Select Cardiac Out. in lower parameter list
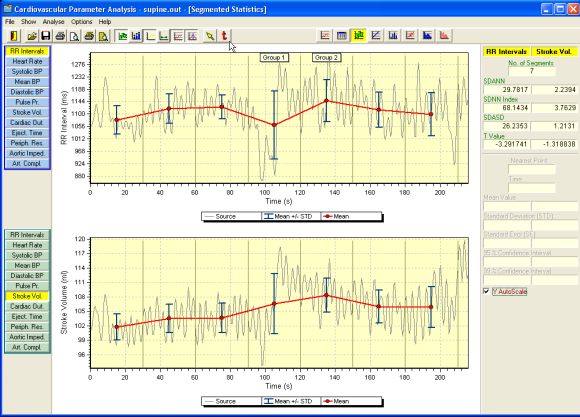The width and height of the screenshot is (580, 417). [x=27, y=306]
